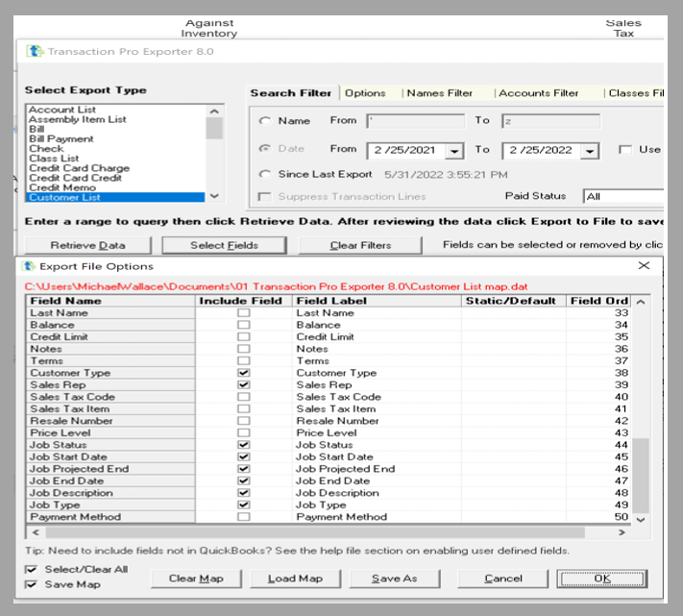Click the Clear Map button

tap(196, 579)
